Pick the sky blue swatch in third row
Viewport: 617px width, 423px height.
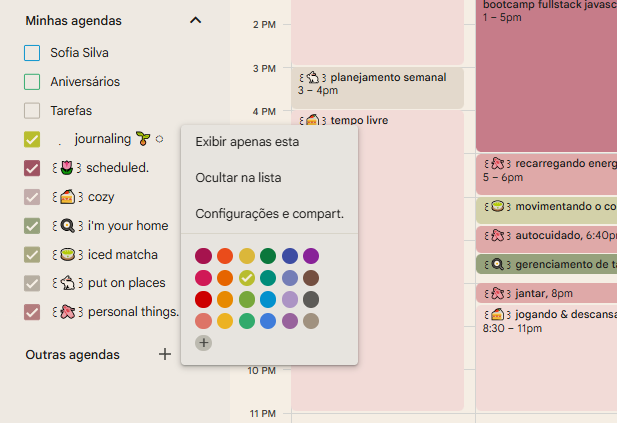click(268, 299)
